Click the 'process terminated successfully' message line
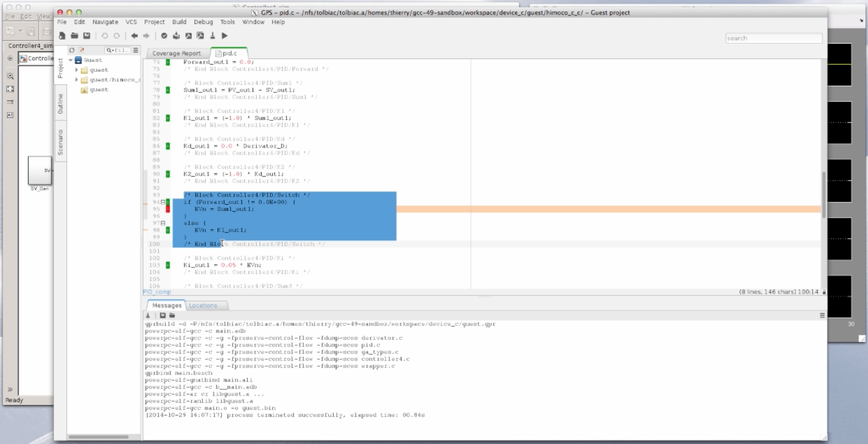 pos(285,415)
